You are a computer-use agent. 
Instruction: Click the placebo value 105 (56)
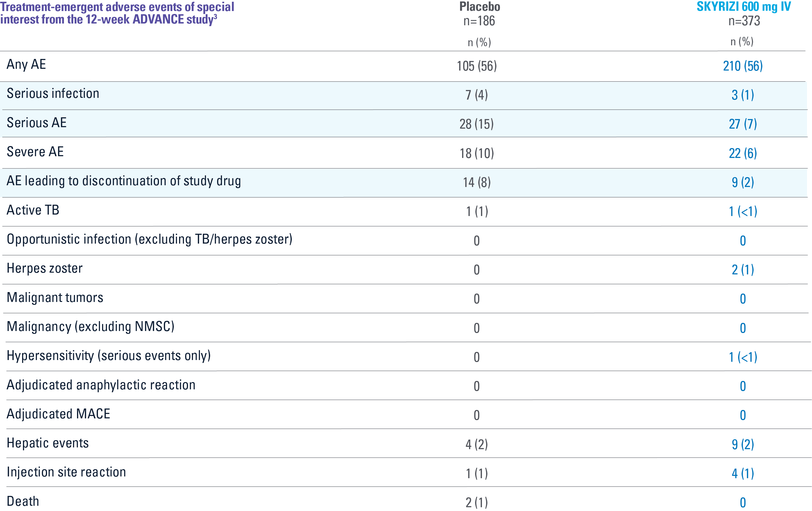point(477,66)
